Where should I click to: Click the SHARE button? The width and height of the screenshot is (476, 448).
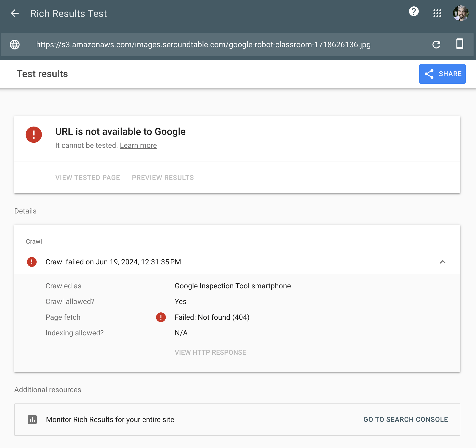(442, 74)
